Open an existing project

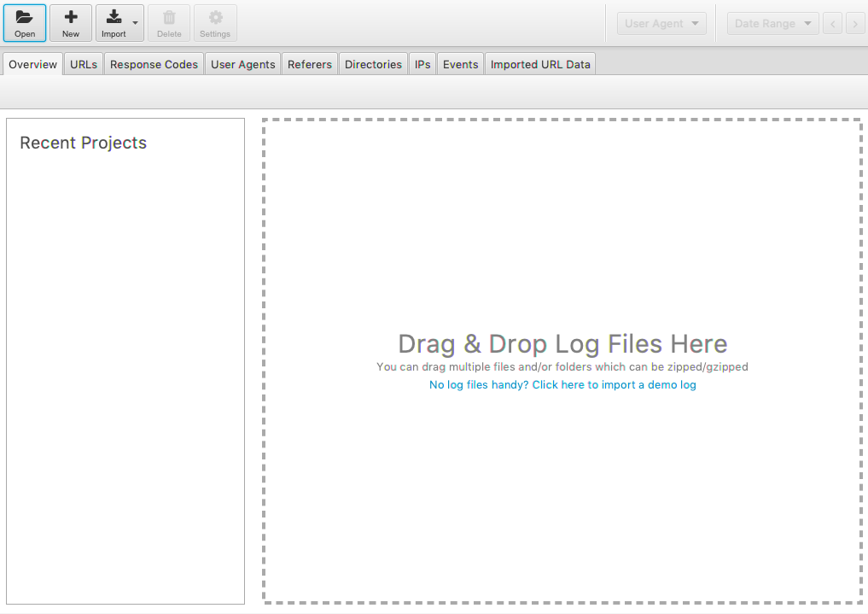pos(24,22)
